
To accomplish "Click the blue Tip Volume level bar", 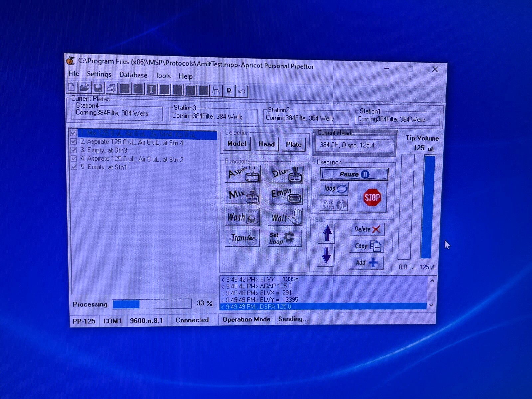I will (428, 207).
